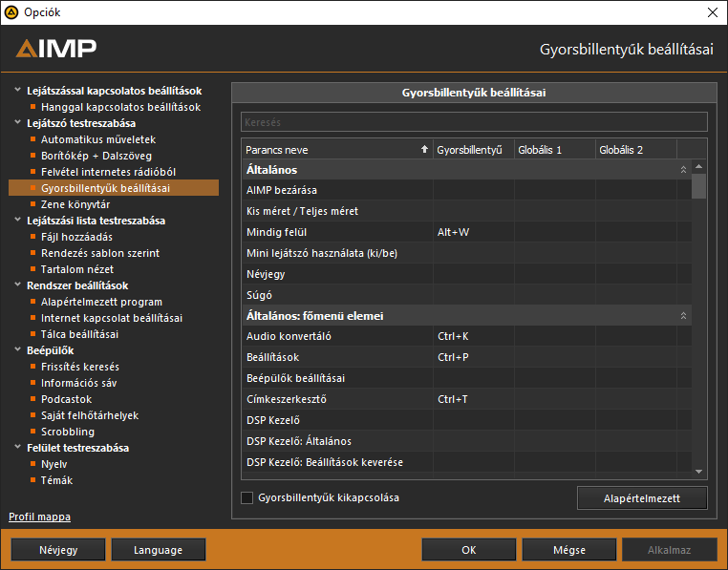Select DSP Kezelő: Beállítások keverése row
This screenshot has width=728, height=570.
tap(466, 462)
